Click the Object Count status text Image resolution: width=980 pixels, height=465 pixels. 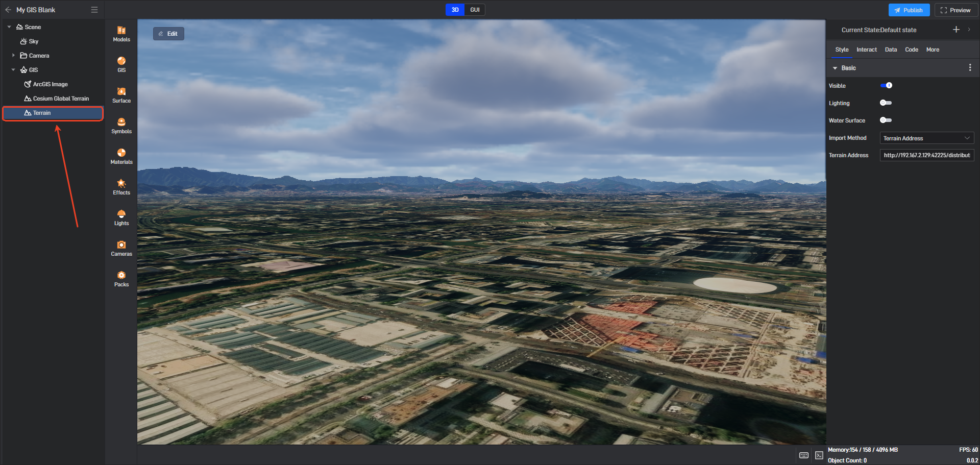coord(847,460)
